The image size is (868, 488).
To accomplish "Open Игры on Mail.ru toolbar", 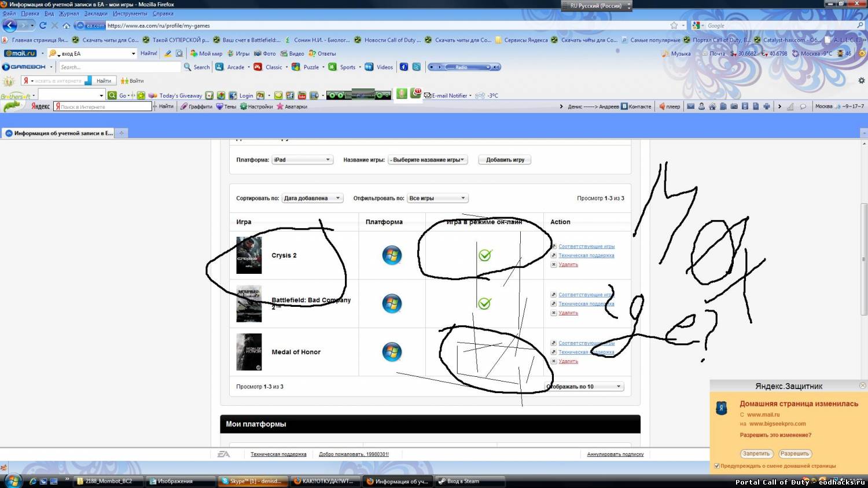I will [x=238, y=53].
